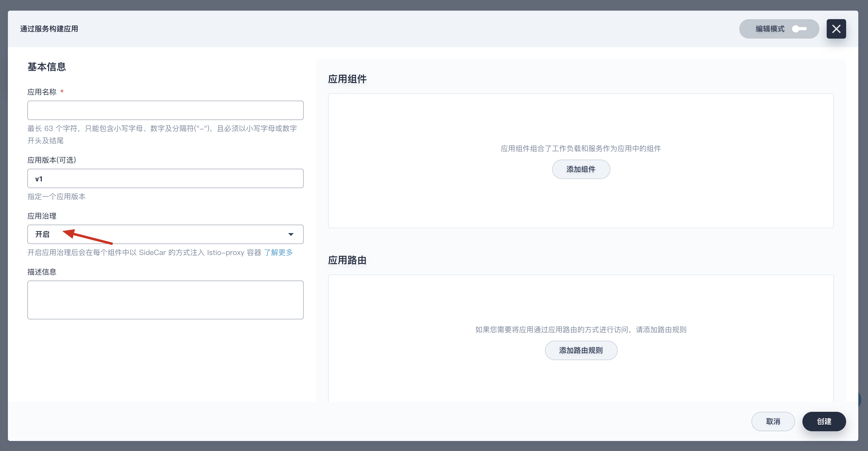The image size is (868, 451).
Task: Click the 基本信息 heading
Action: coord(46,67)
